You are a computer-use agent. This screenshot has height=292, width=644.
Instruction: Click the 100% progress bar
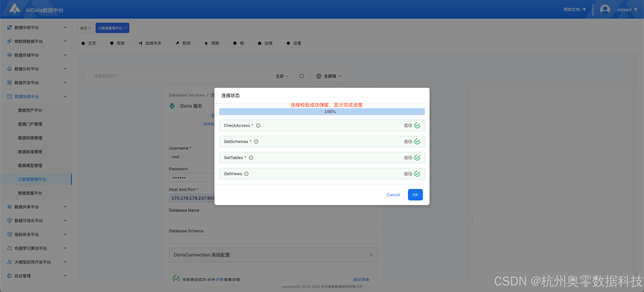(322, 112)
